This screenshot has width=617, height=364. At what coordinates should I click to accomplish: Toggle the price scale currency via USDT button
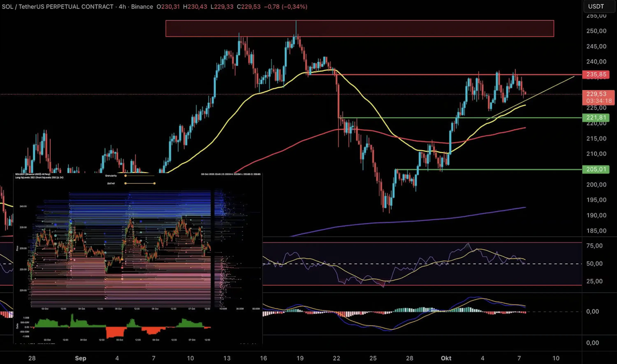pyautogui.click(x=597, y=6)
